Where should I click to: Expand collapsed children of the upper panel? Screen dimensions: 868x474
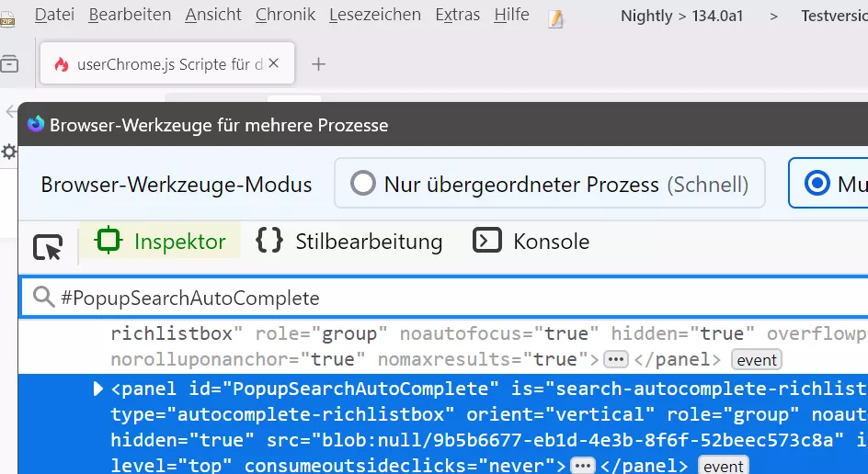615,359
